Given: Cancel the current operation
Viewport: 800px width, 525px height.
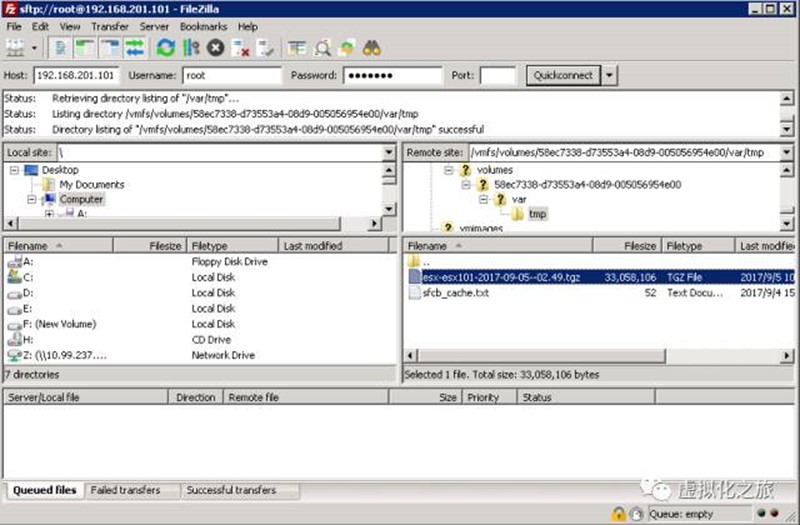Looking at the screenshot, I should (x=216, y=48).
